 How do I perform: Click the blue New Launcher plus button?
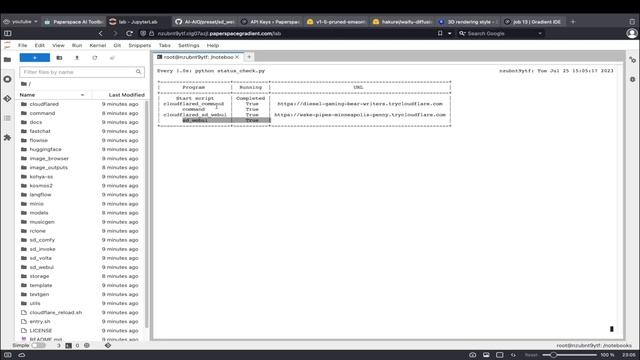click(x=35, y=58)
